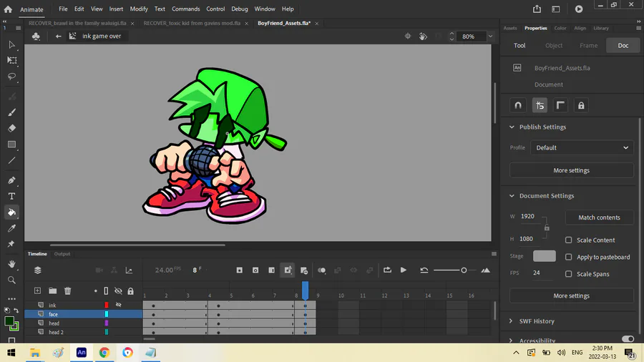Select the Text tool
The image size is (644, 362).
point(11,196)
